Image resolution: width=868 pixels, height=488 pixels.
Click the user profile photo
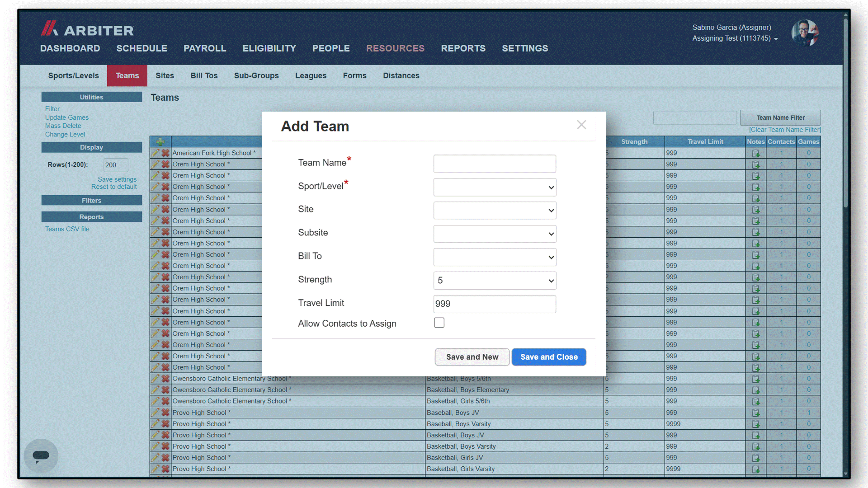click(x=805, y=33)
